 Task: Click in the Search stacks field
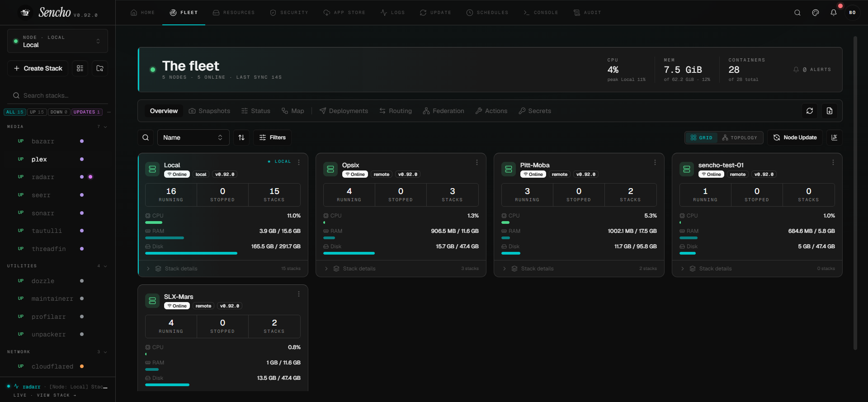57,95
